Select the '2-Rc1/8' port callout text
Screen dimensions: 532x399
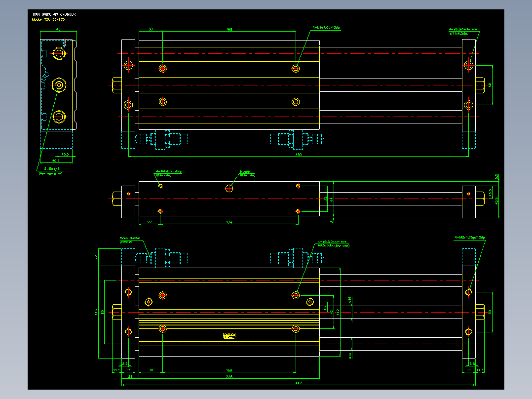pos(52,169)
